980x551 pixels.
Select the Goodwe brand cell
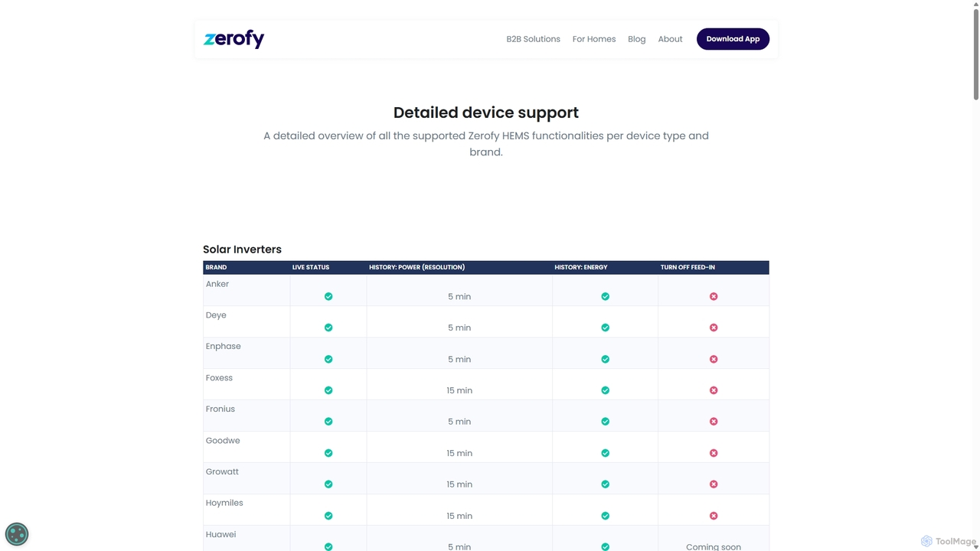pyautogui.click(x=247, y=447)
